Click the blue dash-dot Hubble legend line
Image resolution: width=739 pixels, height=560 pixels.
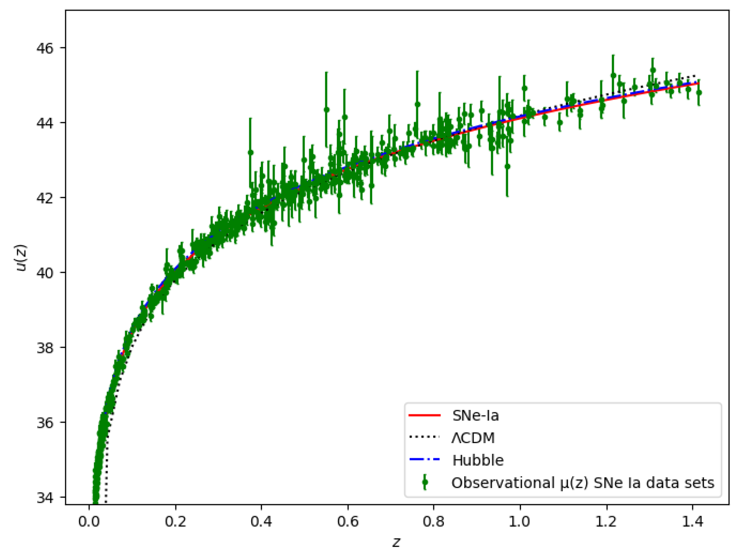pos(425,460)
